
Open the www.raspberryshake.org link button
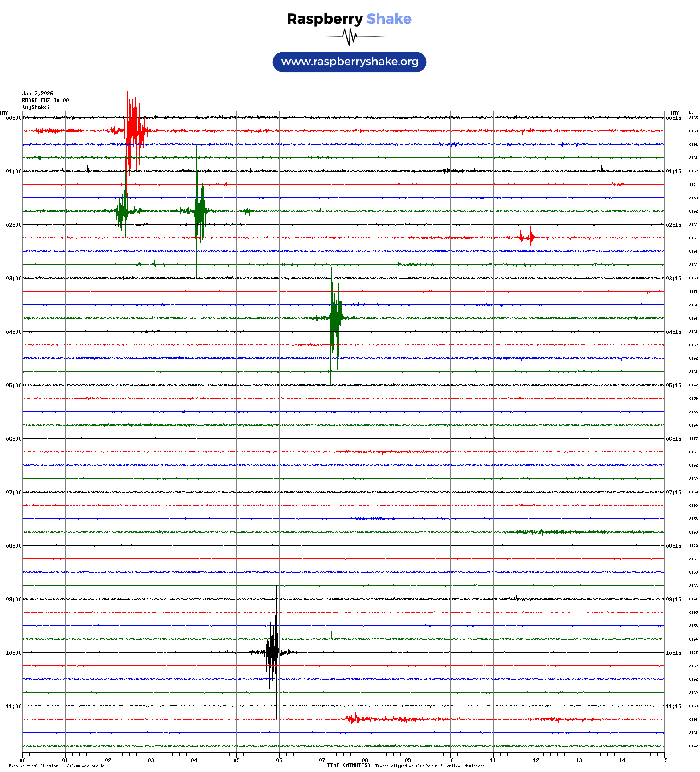point(350,62)
